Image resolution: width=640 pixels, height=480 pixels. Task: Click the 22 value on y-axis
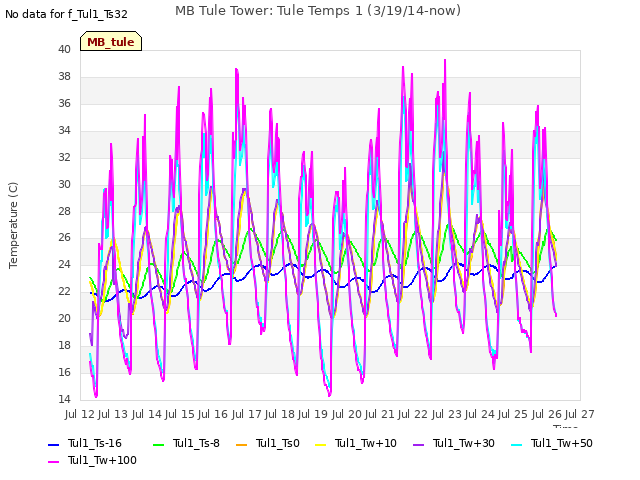[64, 291]
